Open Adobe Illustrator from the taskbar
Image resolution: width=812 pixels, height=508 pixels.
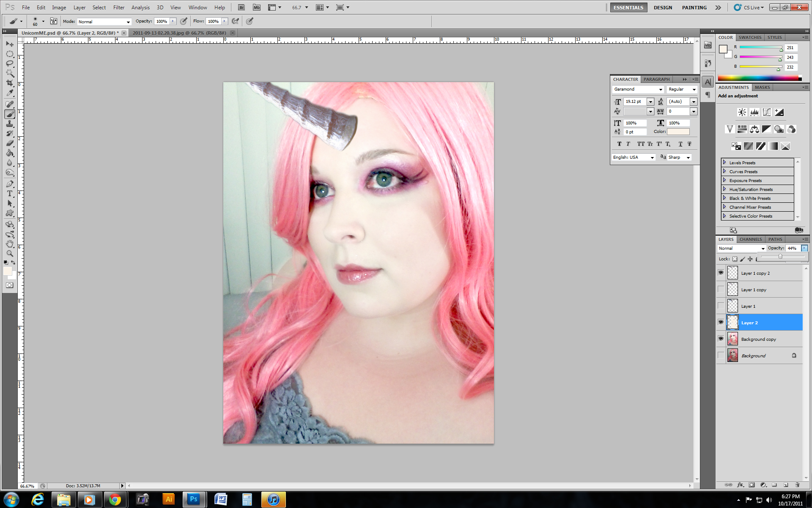click(169, 500)
